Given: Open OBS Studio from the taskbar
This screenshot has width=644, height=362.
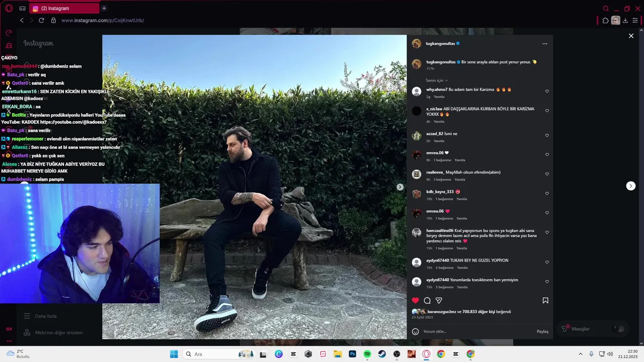Looking at the screenshot, I should point(396,354).
